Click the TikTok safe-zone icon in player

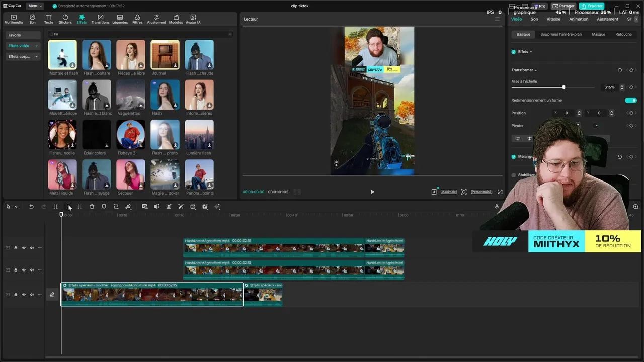click(x=434, y=192)
